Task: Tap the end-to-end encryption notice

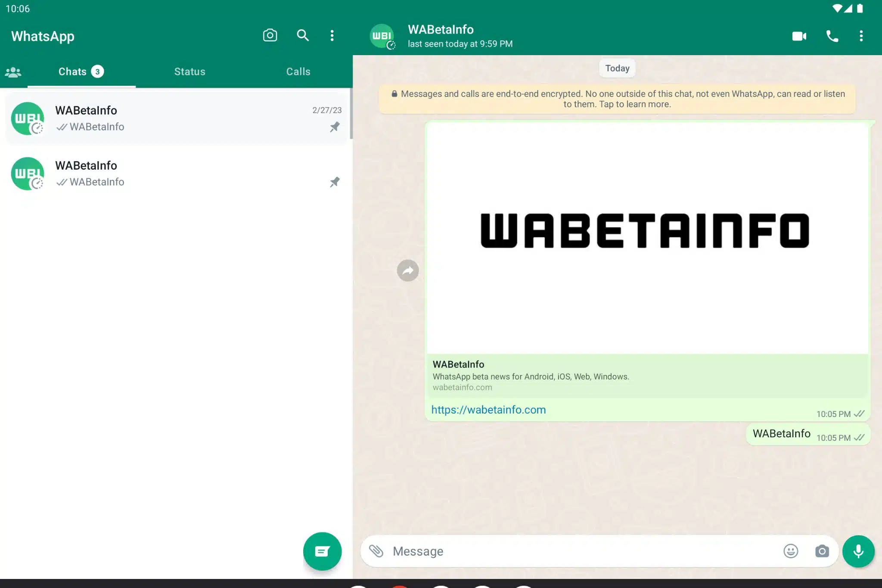Action: point(617,99)
